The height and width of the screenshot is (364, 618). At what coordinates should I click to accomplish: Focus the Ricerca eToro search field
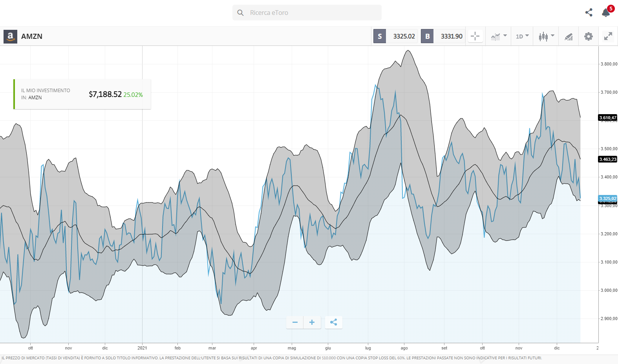point(307,13)
